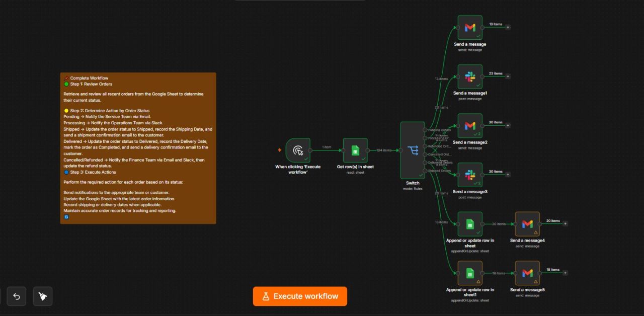644x316 pixels.
Task: Click '20 items' output label of 'Send a message4'
Action: coord(553,221)
